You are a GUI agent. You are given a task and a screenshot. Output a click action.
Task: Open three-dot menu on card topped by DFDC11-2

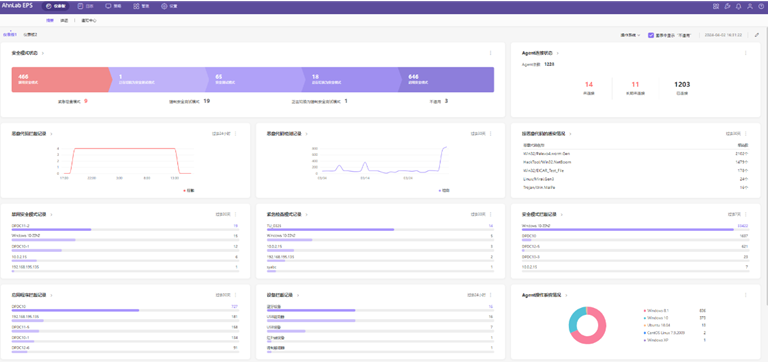[x=236, y=214]
